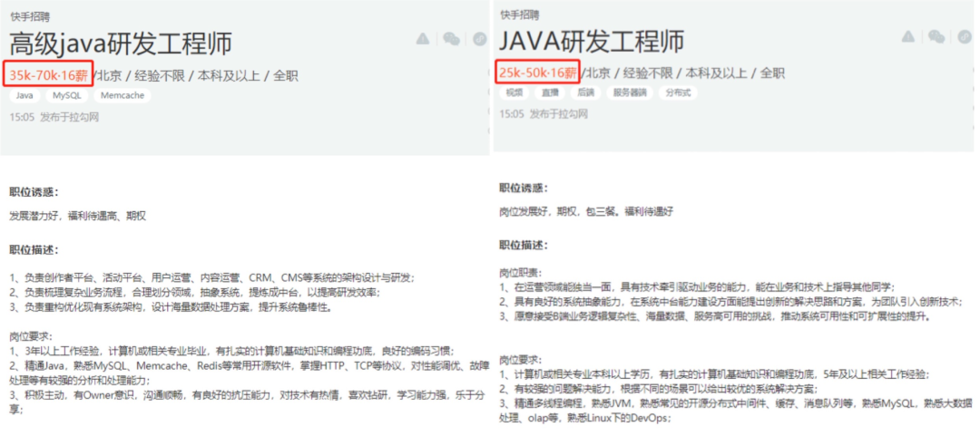Screen dimensions: 980x436
Task: Click 职位诱惑 heading in right posting
Action: 524,188
